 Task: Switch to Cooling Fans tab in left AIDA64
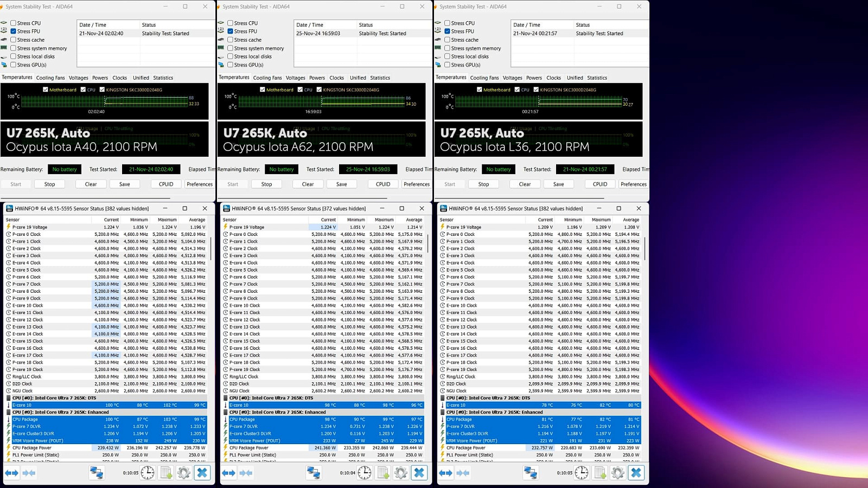[50, 78]
